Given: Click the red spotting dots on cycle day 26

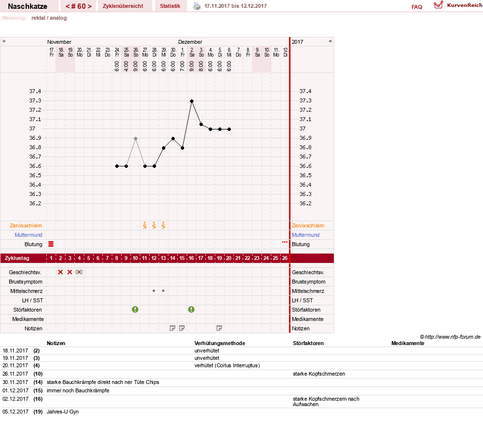Looking at the screenshot, I should [x=285, y=242].
